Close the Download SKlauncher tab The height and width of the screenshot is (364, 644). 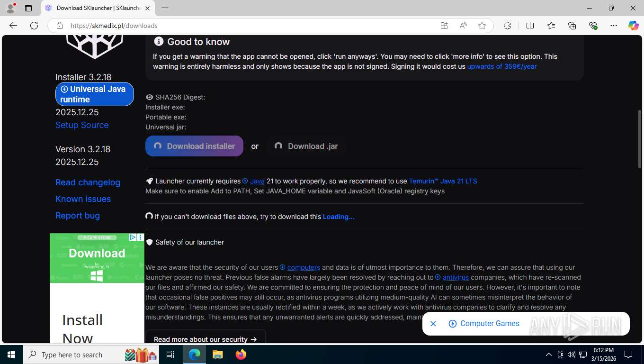click(x=147, y=8)
